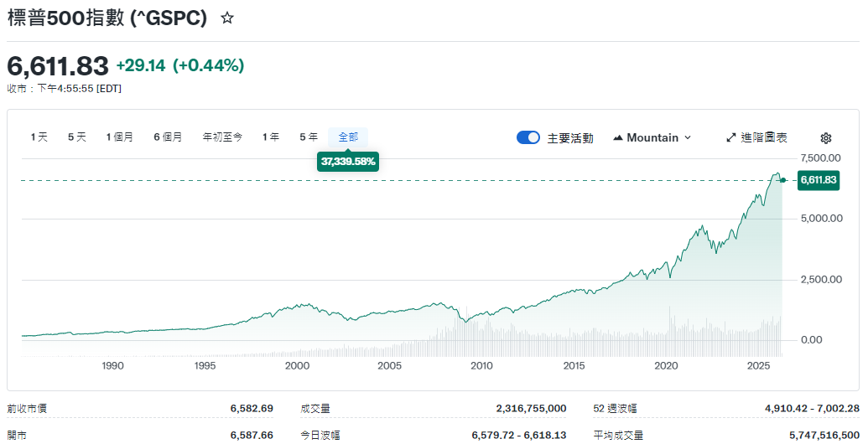Open chart settings gear icon
The width and height of the screenshot is (868, 444).
point(826,138)
